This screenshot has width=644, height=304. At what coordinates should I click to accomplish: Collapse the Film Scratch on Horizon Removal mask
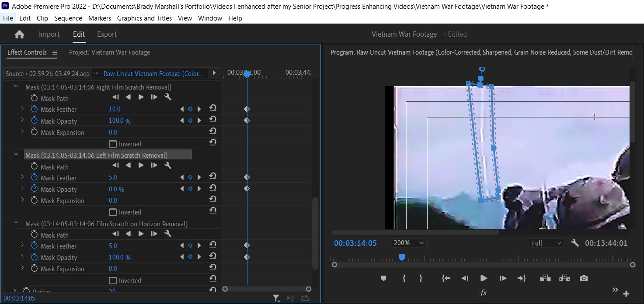[x=16, y=224]
